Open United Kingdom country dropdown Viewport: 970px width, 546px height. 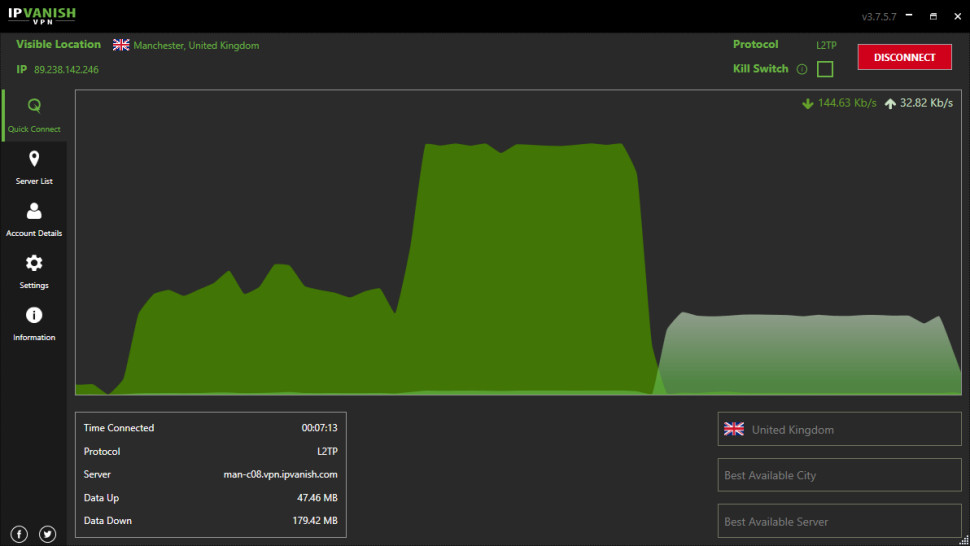(x=839, y=429)
